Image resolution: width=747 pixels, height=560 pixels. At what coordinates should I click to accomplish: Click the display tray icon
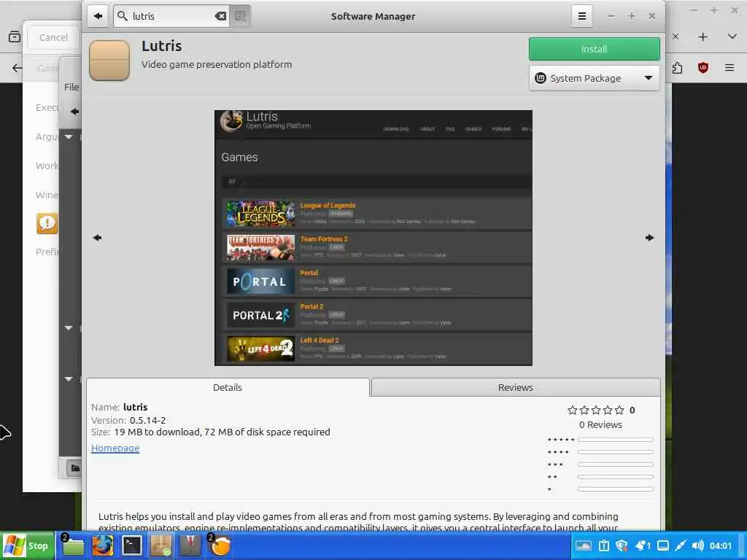(x=662, y=545)
